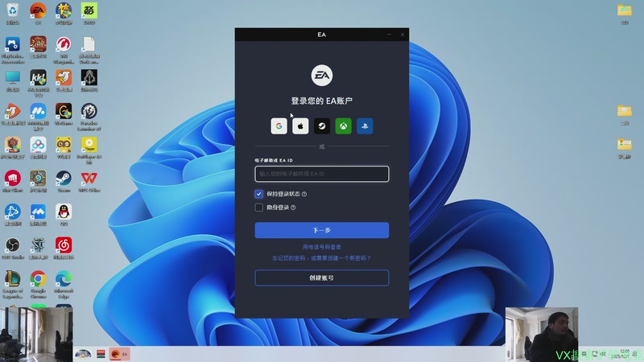Click the EA app taskbar button
The width and height of the screenshot is (644, 362).
pyautogui.click(x=119, y=354)
